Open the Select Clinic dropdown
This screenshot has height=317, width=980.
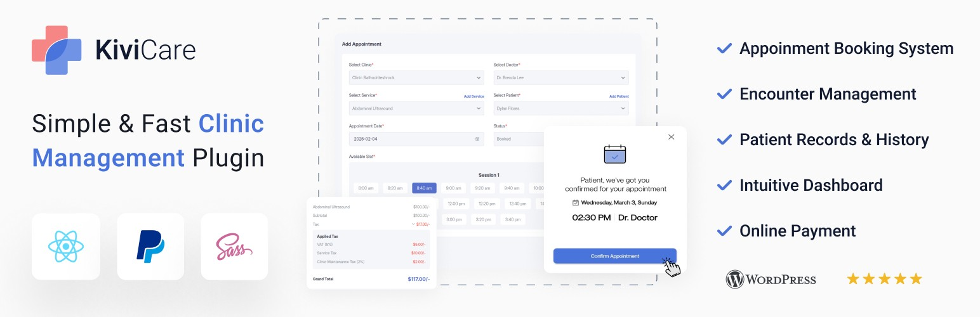point(416,77)
